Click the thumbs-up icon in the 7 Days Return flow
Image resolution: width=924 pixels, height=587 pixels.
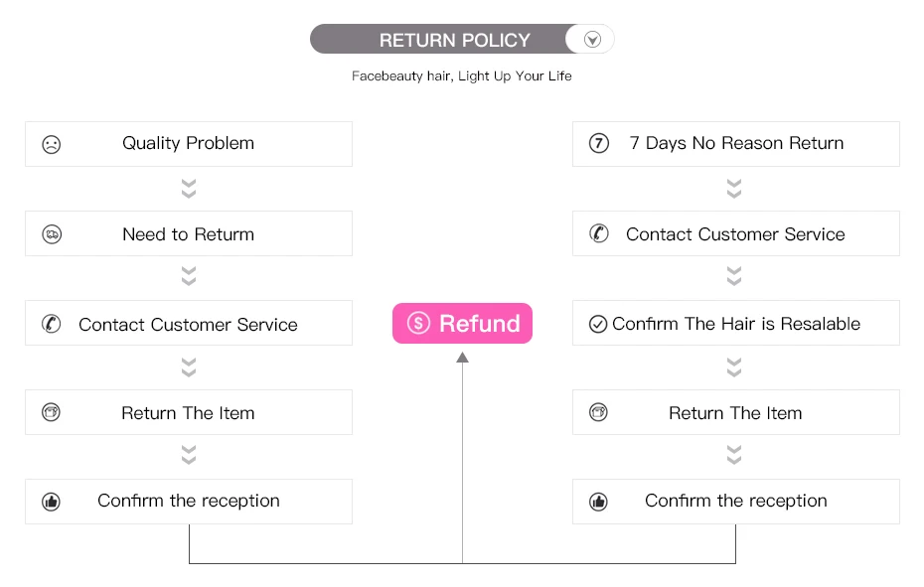click(598, 502)
